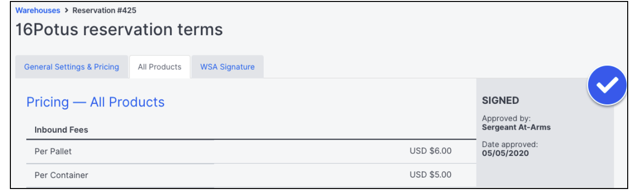Click the breadcrumb separator arrow
The height and width of the screenshot is (190, 644).
pyautogui.click(x=66, y=10)
